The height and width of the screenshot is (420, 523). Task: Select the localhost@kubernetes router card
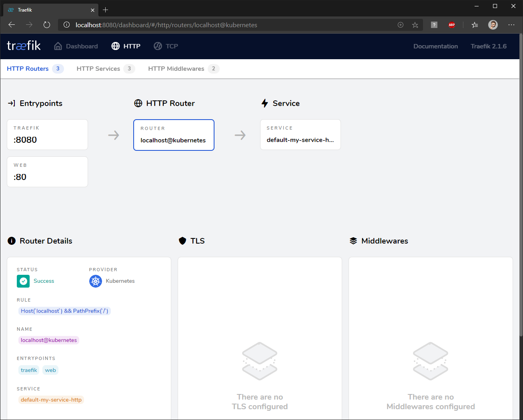[x=174, y=135]
